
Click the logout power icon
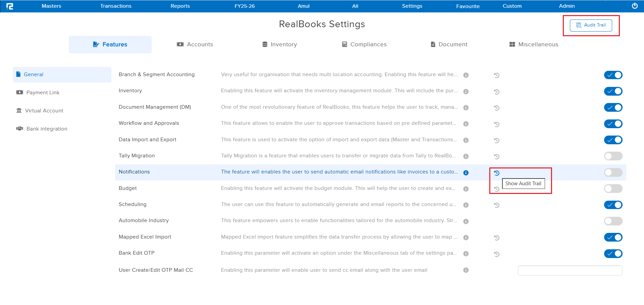(x=635, y=6)
